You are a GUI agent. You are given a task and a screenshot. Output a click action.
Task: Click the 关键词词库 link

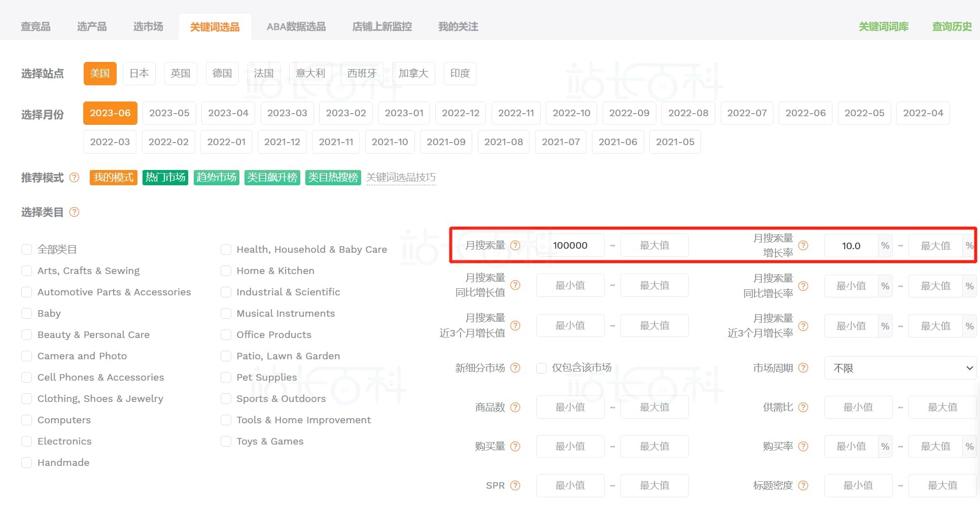tap(884, 26)
